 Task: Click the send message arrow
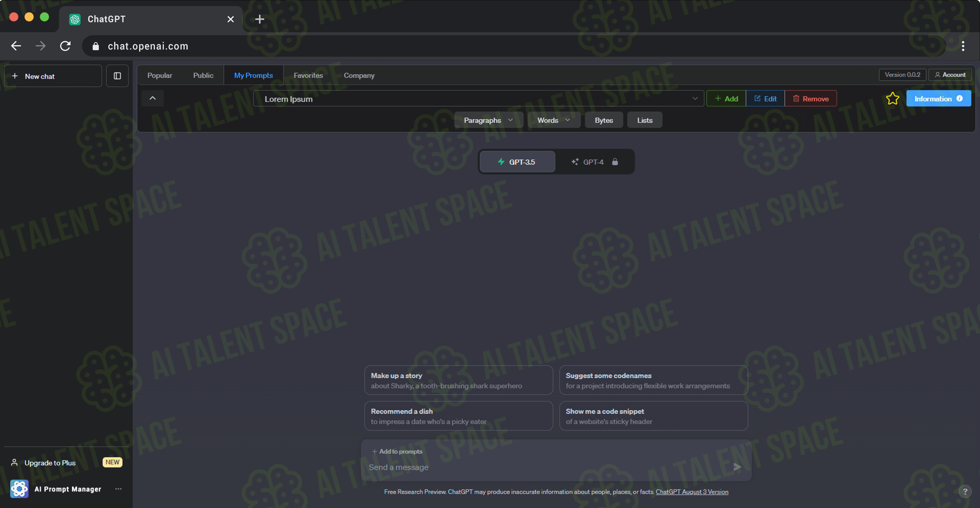click(737, 467)
